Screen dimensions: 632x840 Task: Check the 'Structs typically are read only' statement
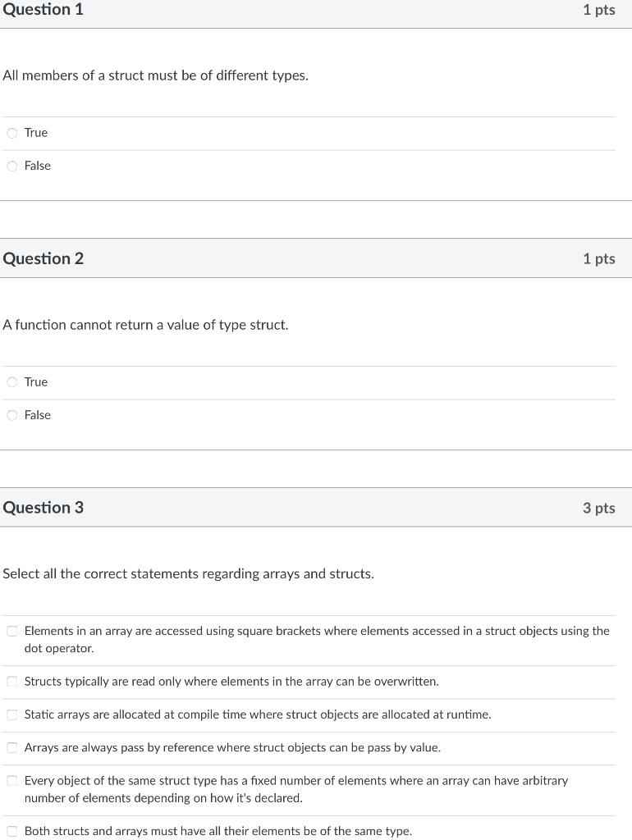11,681
